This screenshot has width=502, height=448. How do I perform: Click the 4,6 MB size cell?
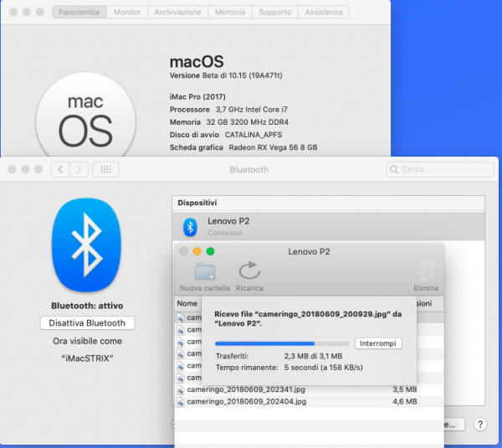[405, 402]
